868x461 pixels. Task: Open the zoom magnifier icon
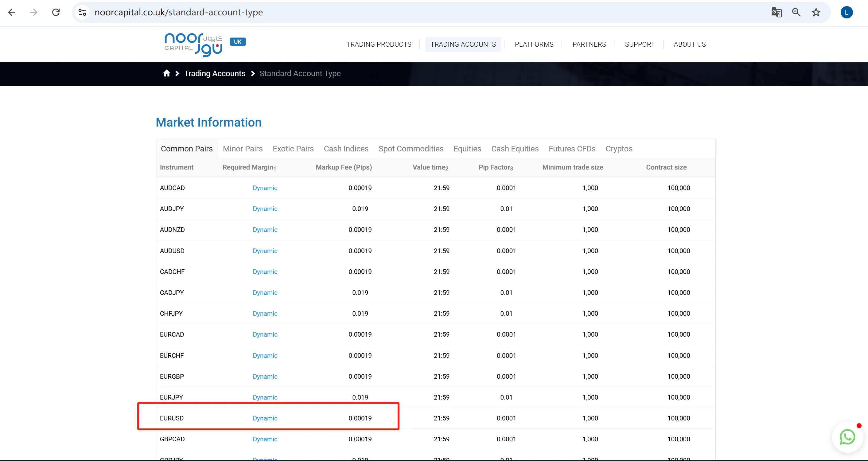pos(796,13)
